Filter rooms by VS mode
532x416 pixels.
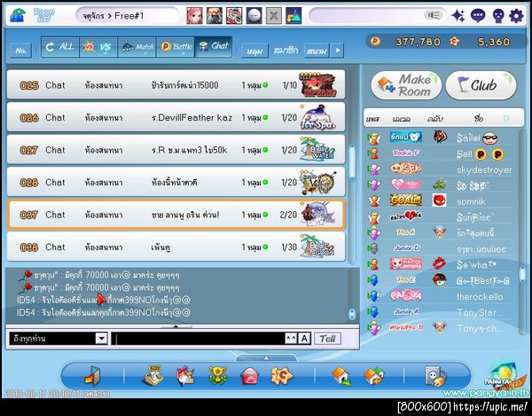98,47
